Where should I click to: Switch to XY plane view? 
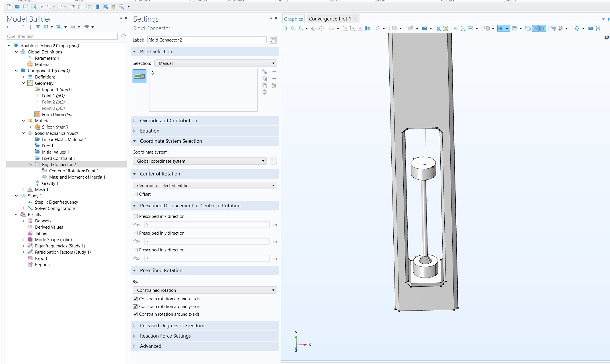pos(345,28)
